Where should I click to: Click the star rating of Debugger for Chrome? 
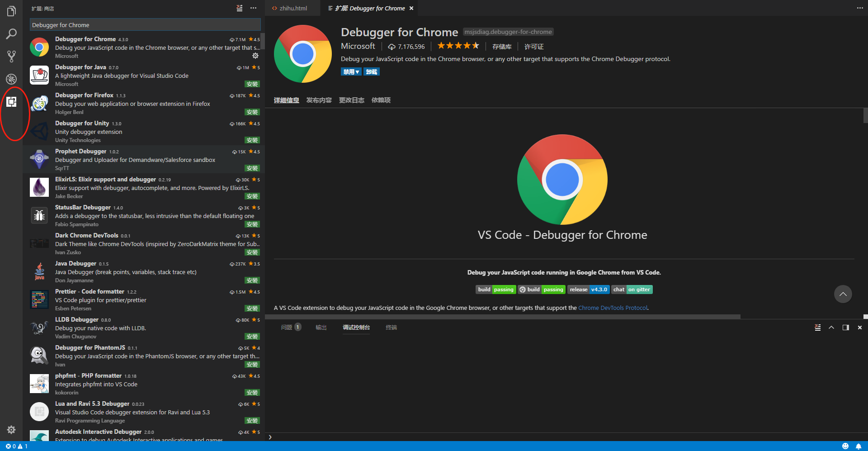click(x=458, y=46)
